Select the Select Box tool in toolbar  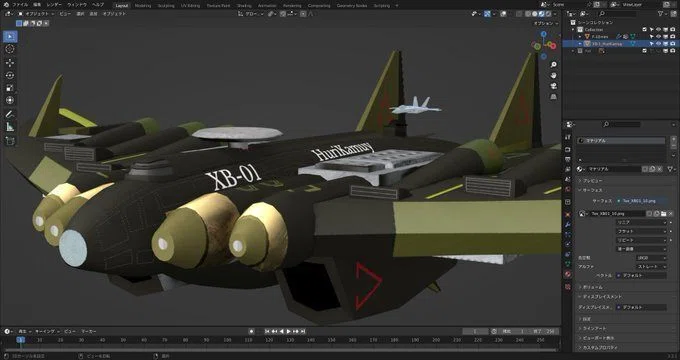point(10,36)
